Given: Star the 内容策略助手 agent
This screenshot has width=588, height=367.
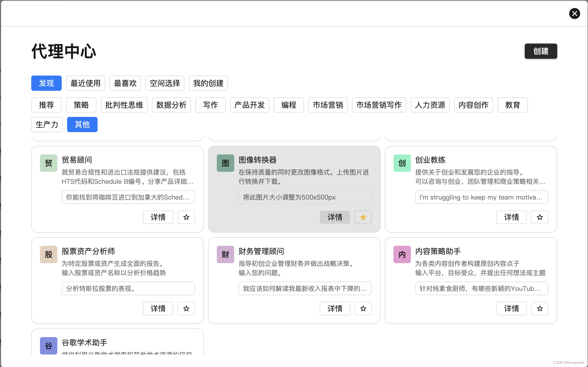Looking at the screenshot, I should click(540, 309).
